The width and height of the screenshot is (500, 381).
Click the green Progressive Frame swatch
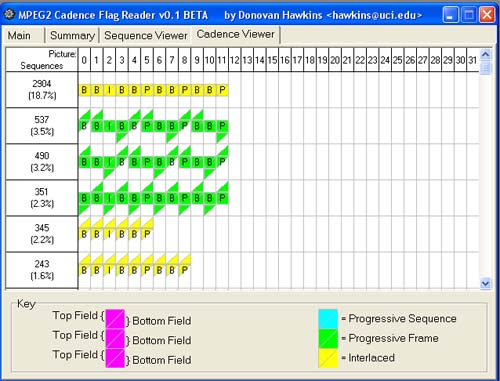pyautogui.click(x=328, y=338)
